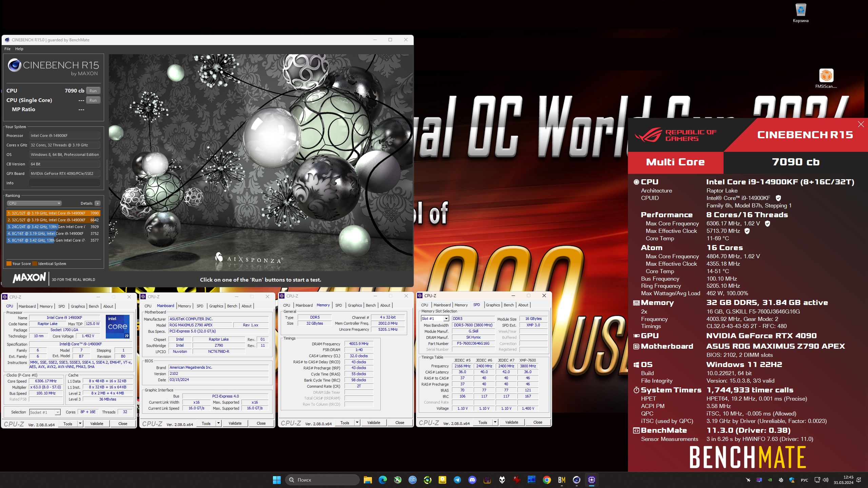
Task: Open the Ranking CPU dropdown in Cinebench
Action: tap(34, 203)
